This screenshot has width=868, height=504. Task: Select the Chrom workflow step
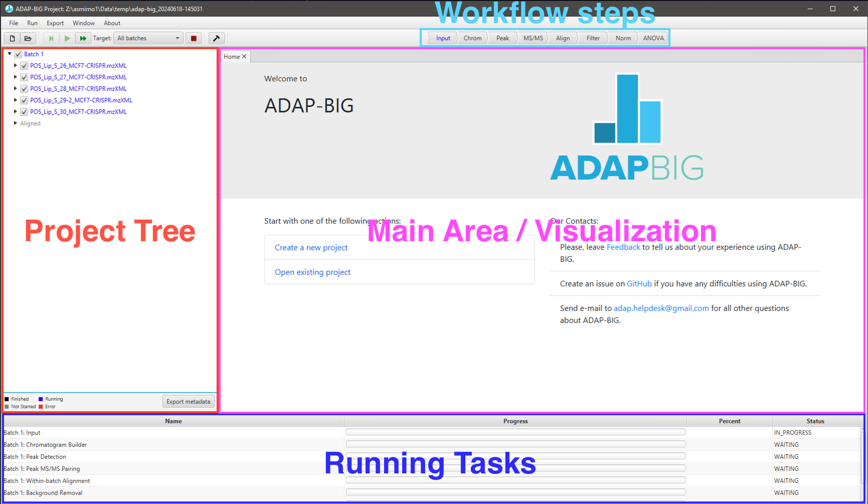pos(472,38)
